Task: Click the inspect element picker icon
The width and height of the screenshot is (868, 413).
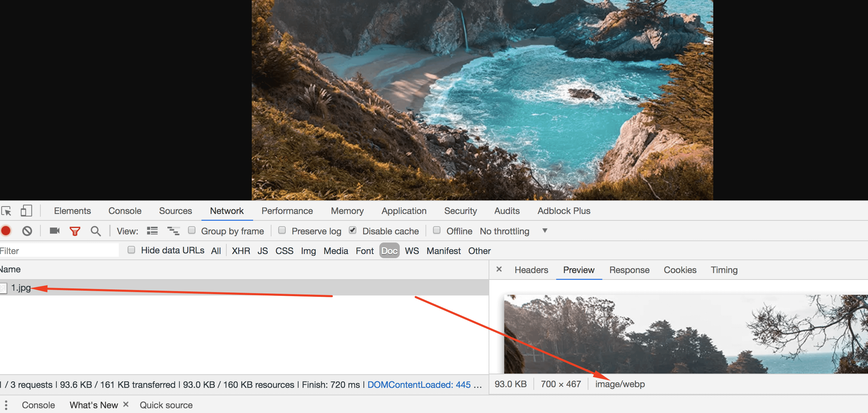Action: [x=6, y=211]
